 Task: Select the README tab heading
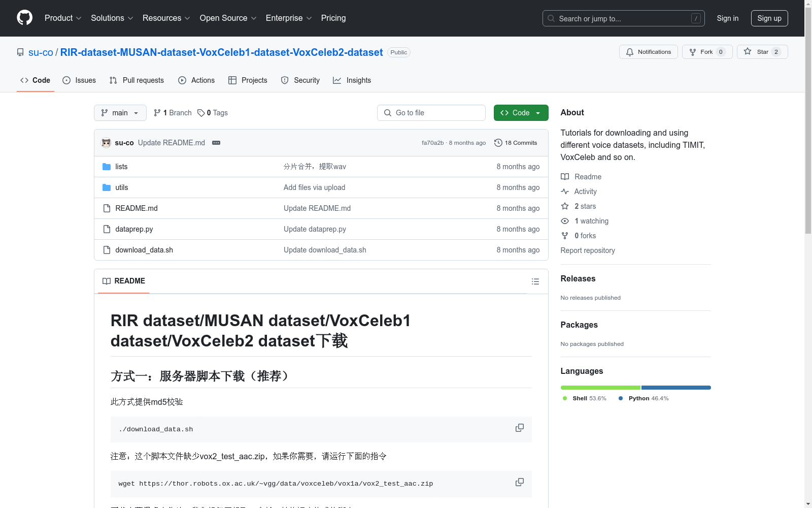pos(124,281)
